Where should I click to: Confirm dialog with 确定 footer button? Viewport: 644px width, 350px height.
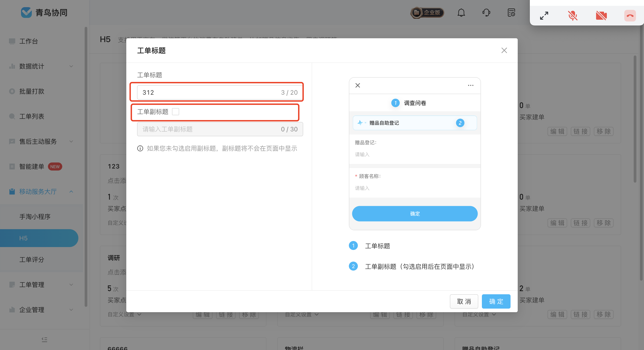tap(496, 301)
